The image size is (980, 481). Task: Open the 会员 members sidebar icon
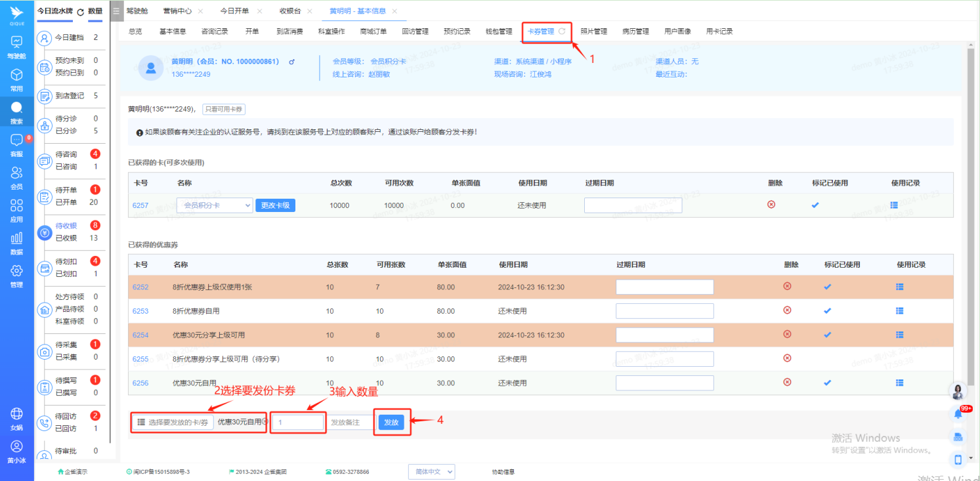[x=16, y=177]
